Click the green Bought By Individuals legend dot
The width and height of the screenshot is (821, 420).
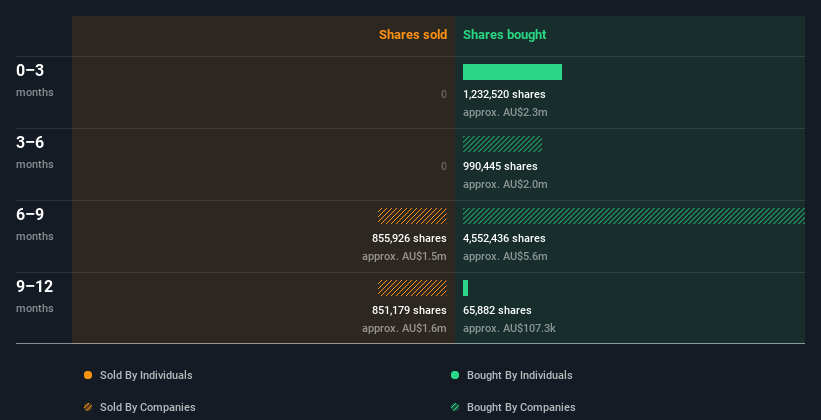coord(455,375)
